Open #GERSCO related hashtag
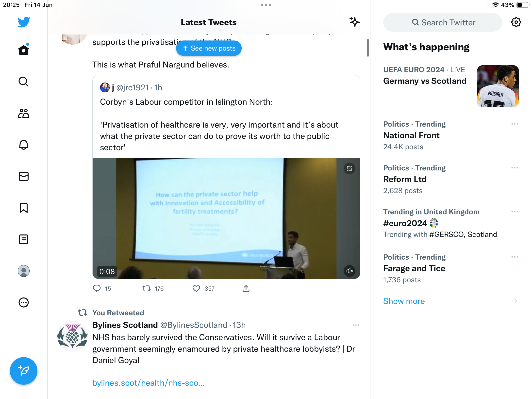This screenshot has height=399, width=532. (447, 234)
